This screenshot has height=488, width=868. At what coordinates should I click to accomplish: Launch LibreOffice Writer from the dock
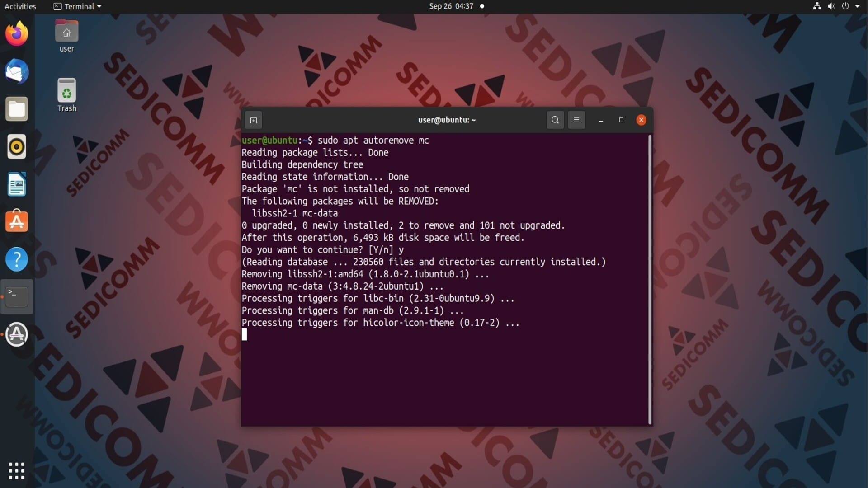pyautogui.click(x=17, y=184)
